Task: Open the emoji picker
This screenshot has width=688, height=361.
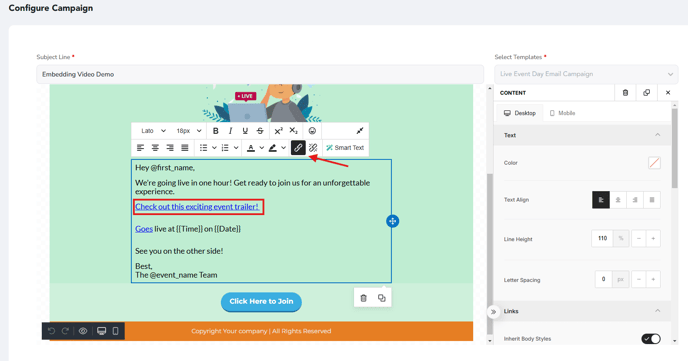Action: 312,131
